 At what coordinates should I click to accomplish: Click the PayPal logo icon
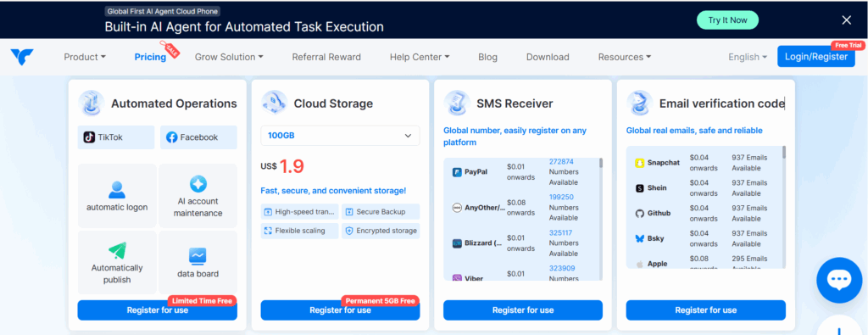457,171
